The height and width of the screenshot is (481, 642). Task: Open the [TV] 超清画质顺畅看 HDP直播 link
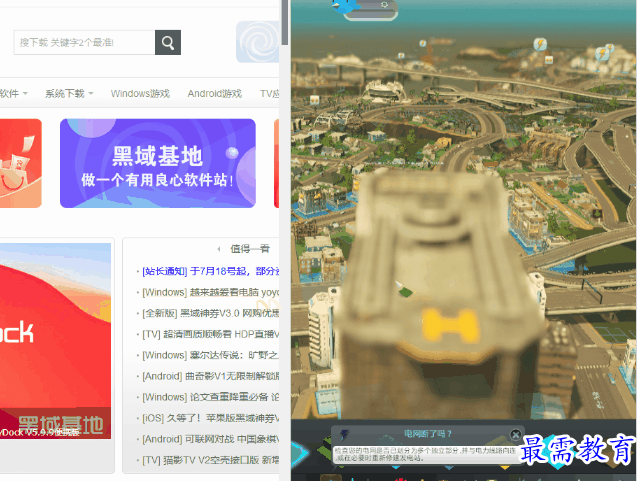point(210,334)
